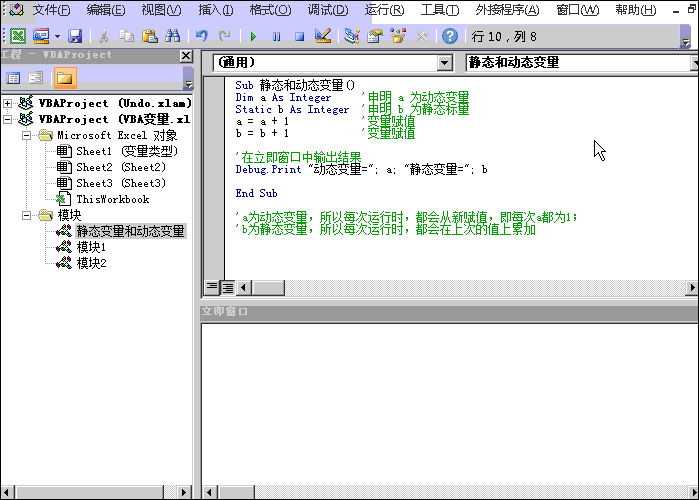
Task: Toggle Folders view in project panel
Action: click(x=65, y=78)
